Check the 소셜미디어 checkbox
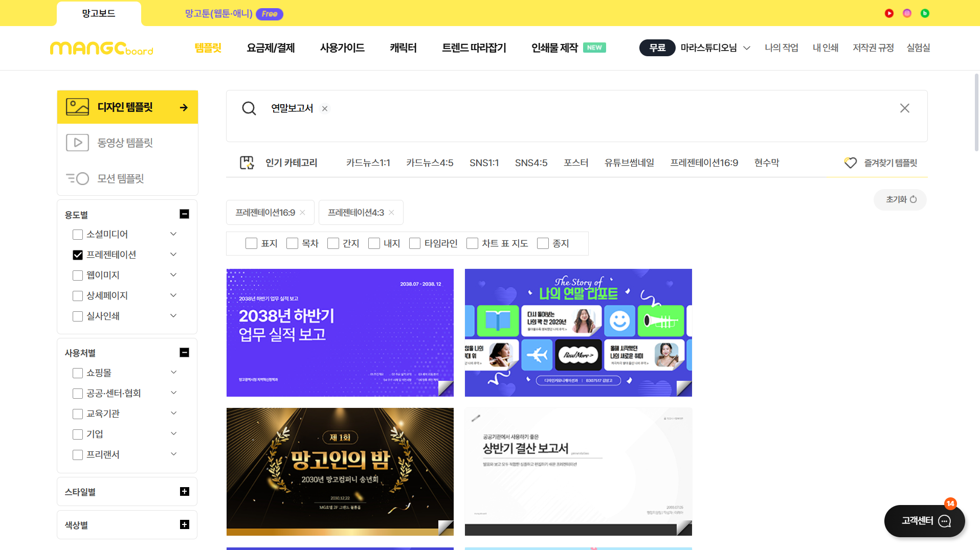This screenshot has height=550, width=980. click(78, 235)
